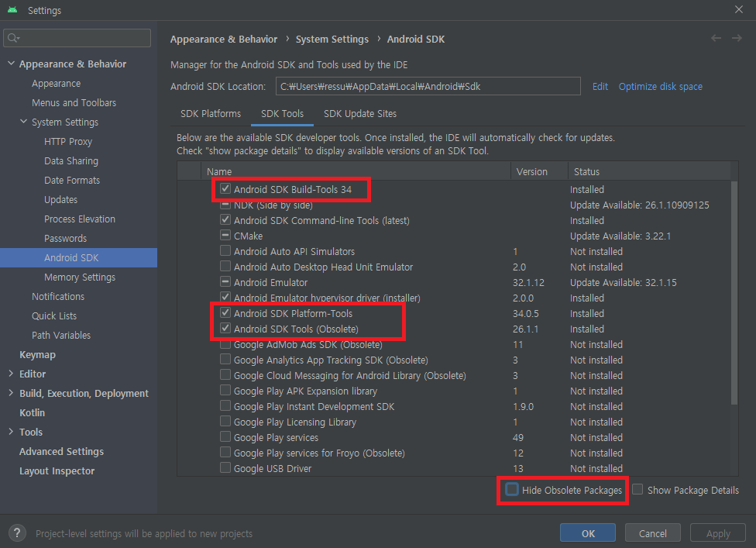The width and height of the screenshot is (756, 548).
Task: Check Android Auto API Simulators
Action: (225, 250)
